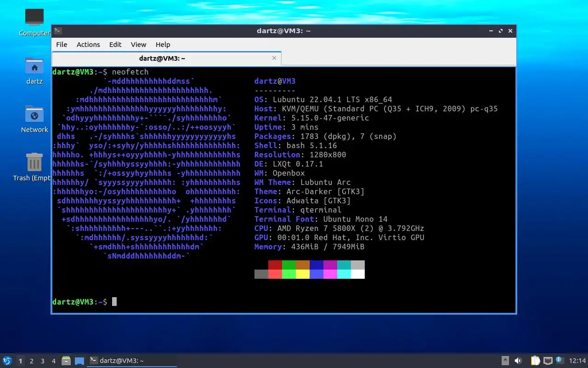This screenshot has height=368, width=588.
Task: Click the 'CPU: AMD Ryzen 7 5800X' line
Action: (339, 228)
